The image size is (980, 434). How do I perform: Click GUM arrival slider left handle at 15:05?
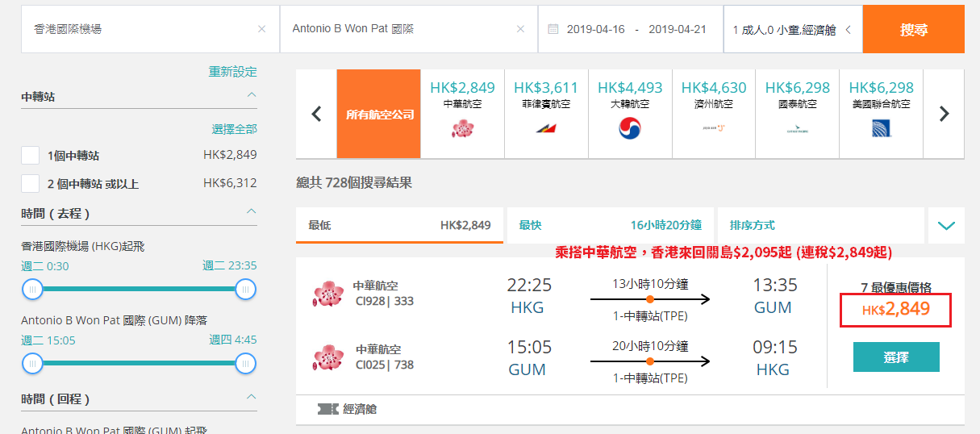click(32, 363)
